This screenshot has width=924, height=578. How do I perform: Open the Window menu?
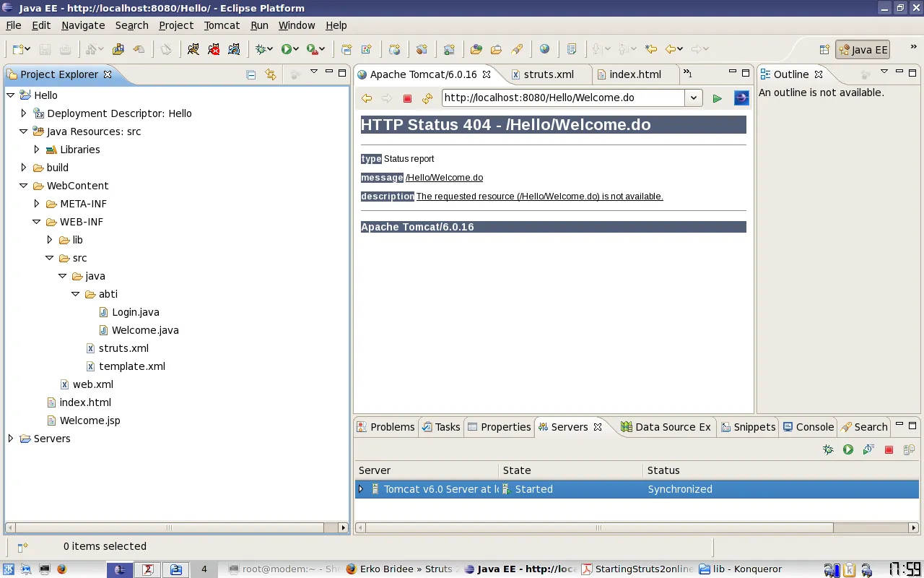click(297, 25)
